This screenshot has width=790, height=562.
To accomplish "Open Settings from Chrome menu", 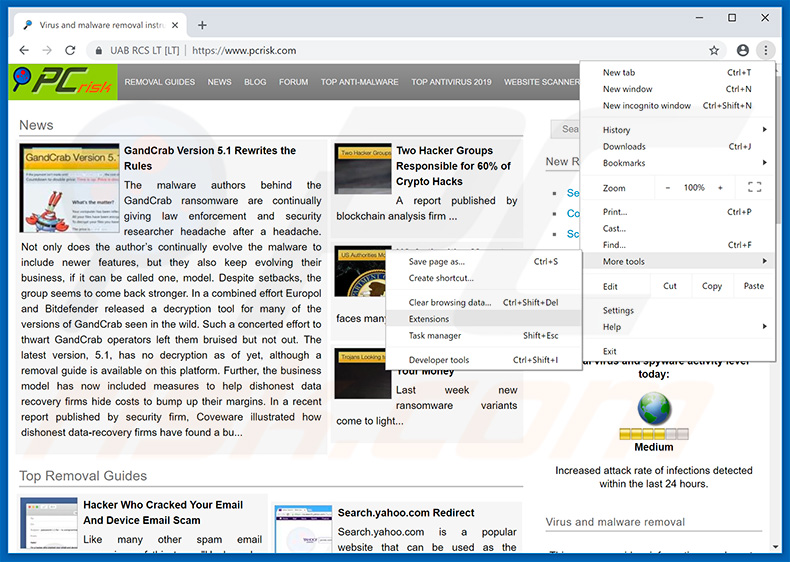I will (x=618, y=310).
